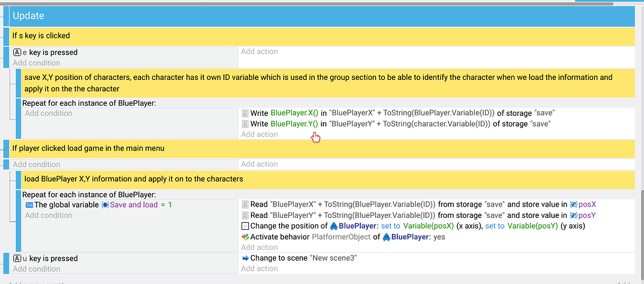Image resolution: width=644 pixels, height=284 pixels.
Task: Click the Repeat for each header above Write actions
Action: click(89, 103)
